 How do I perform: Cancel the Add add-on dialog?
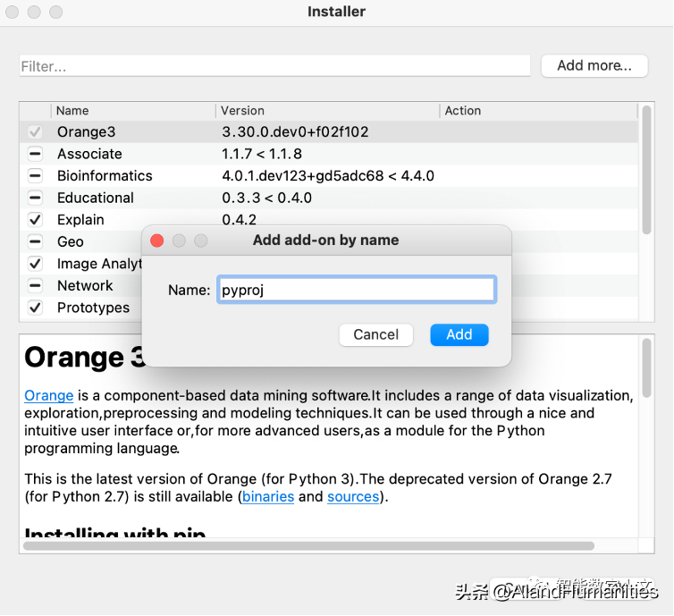coord(376,334)
